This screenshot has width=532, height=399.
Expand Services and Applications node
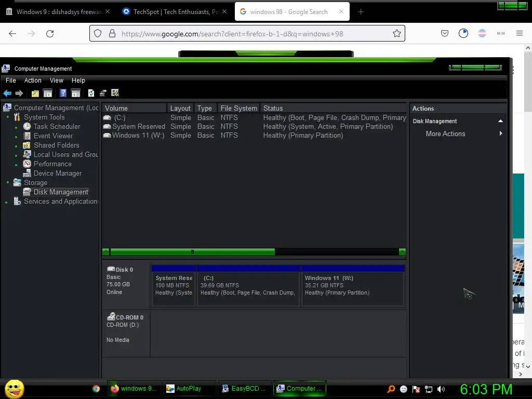click(6, 203)
